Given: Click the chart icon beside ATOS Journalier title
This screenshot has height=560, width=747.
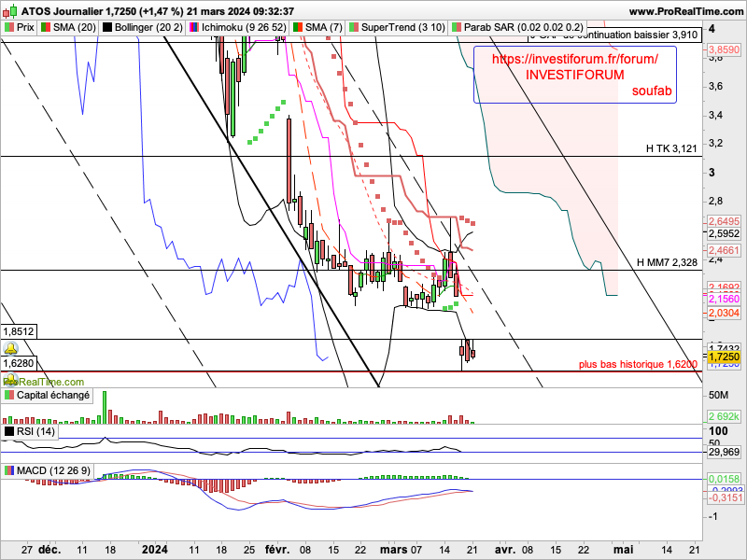Looking at the screenshot, I should pos(10,10).
